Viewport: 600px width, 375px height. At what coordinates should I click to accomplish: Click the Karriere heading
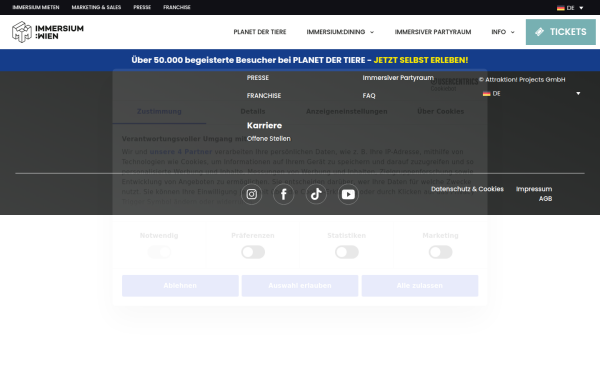[x=264, y=126]
